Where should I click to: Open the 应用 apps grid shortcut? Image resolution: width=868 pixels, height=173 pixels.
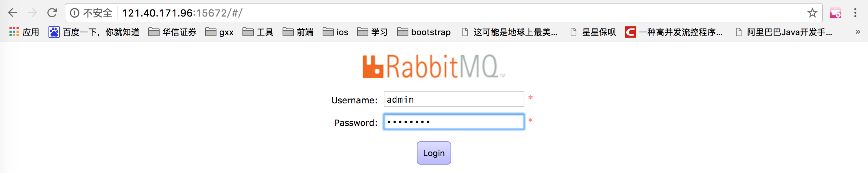point(24,32)
